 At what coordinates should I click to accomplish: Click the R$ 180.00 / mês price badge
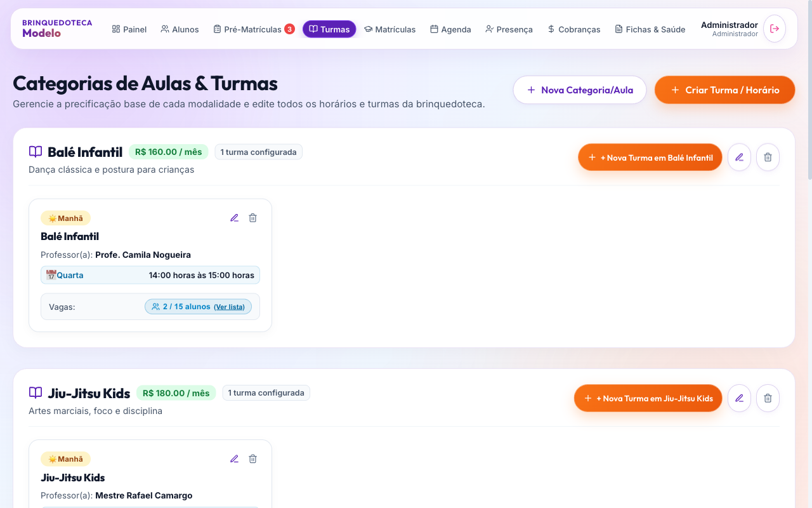point(176,393)
